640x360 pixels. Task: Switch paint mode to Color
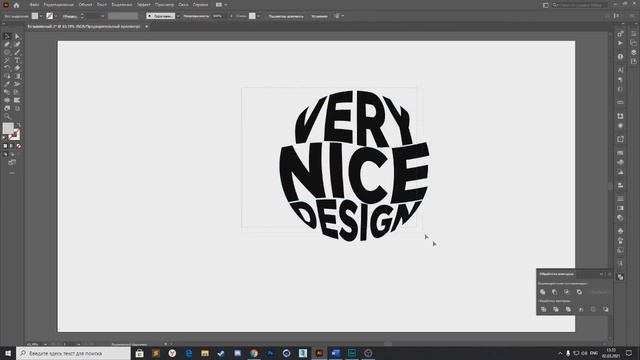coord(5,146)
